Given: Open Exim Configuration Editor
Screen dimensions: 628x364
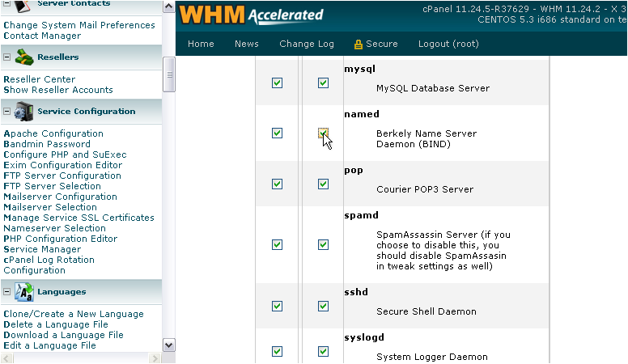Looking at the screenshot, I should pos(63,165).
